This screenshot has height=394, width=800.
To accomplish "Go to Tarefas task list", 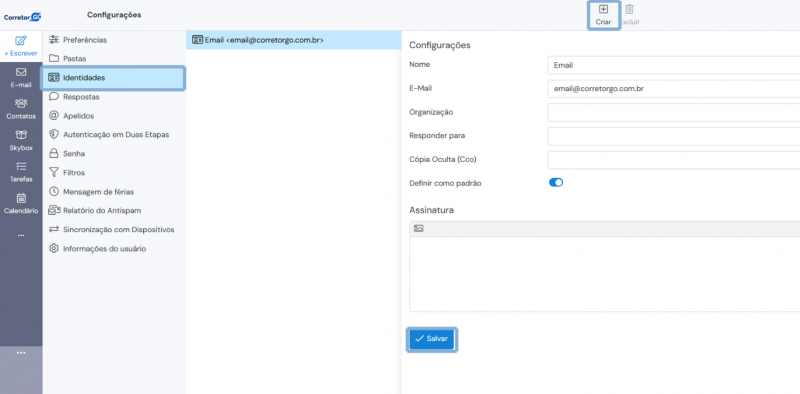I will pos(21,172).
